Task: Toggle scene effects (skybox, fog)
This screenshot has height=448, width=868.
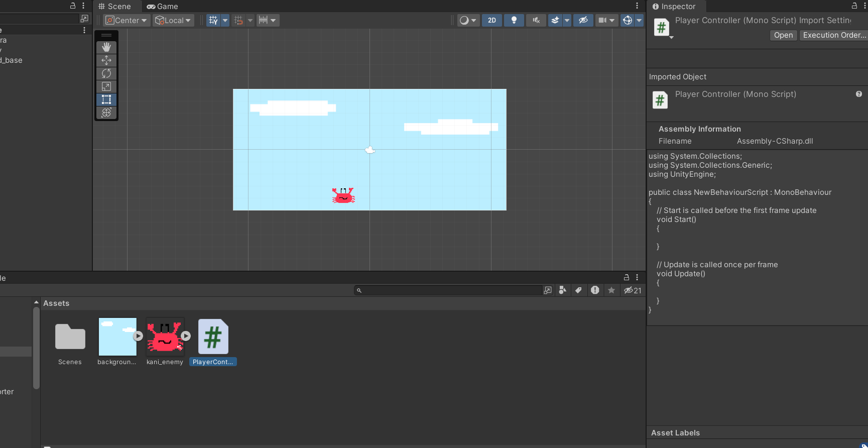Action: pyautogui.click(x=555, y=21)
